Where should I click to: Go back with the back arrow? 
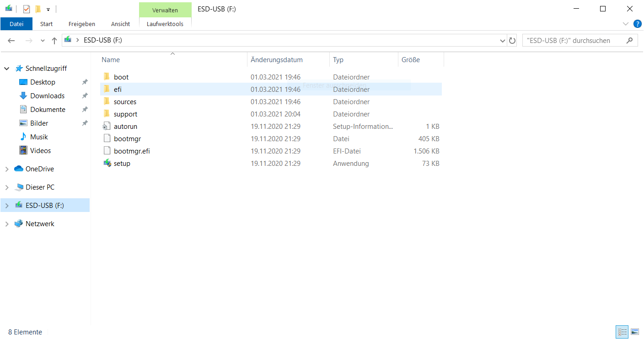point(12,41)
